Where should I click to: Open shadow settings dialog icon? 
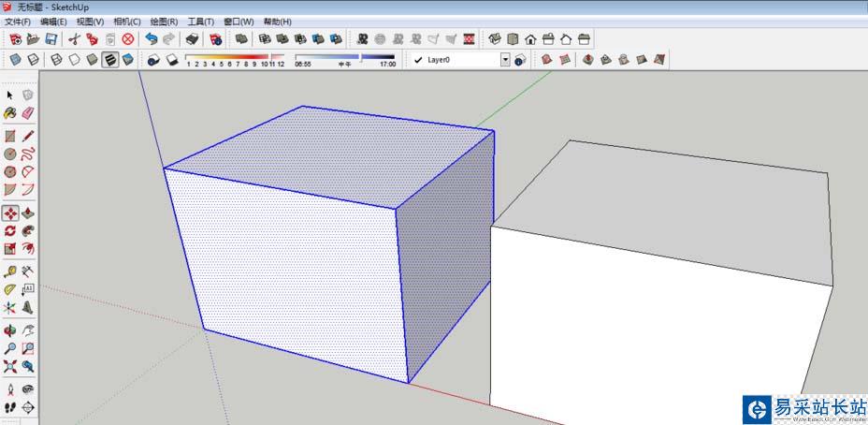pyautogui.click(x=153, y=59)
